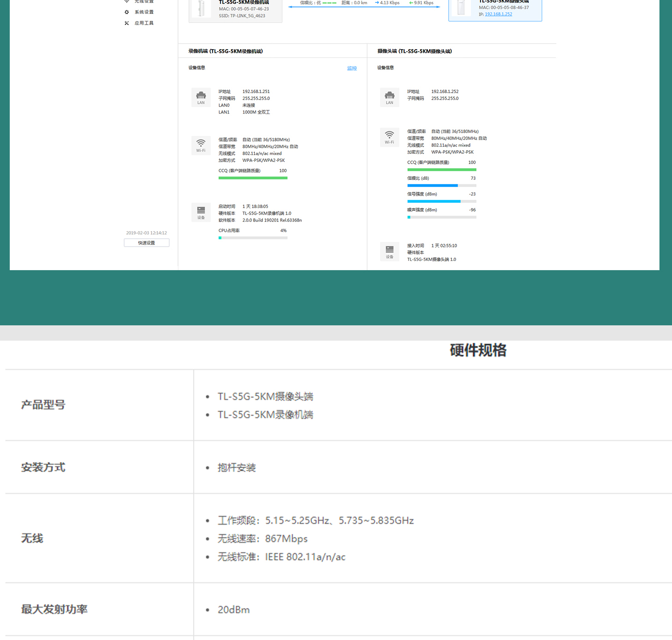Click the TL-S5G-5KM录像机端 spec list item

[x=266, y=415]
